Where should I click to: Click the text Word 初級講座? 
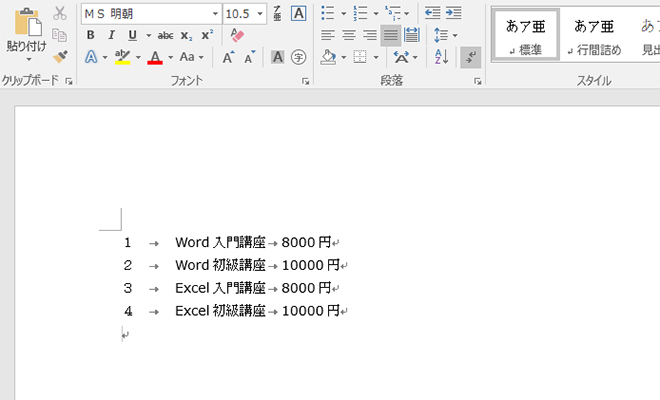pyautogui.click(x=221, y=265)
